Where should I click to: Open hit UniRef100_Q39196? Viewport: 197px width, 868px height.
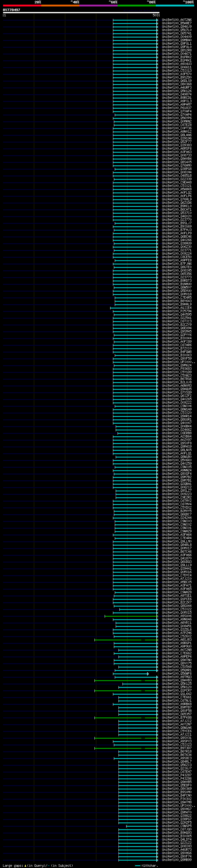177,139
